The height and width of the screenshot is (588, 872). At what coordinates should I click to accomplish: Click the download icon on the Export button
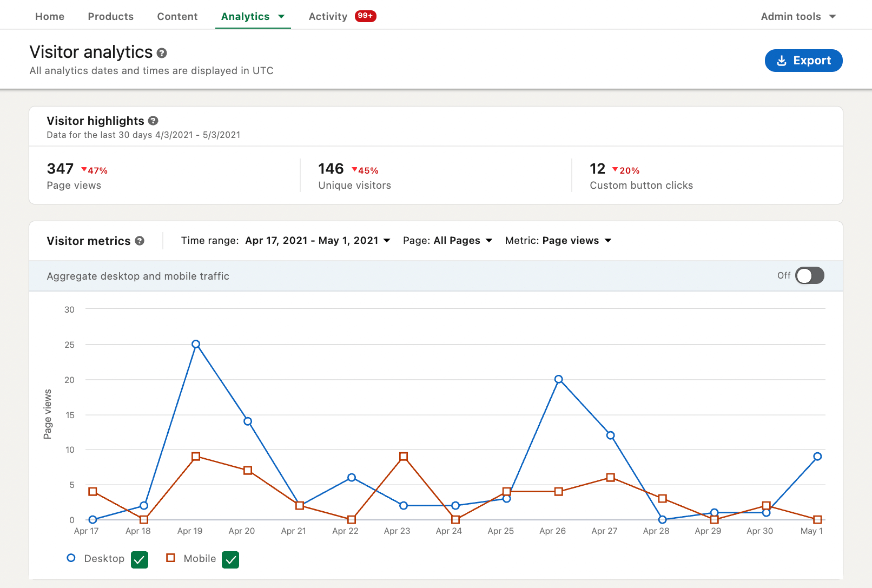coord(781,61)
